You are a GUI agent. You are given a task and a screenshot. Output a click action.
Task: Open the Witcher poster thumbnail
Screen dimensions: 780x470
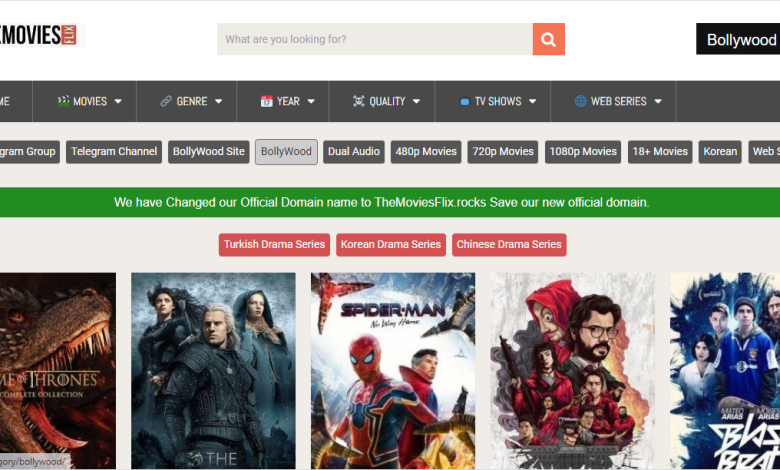213,371
